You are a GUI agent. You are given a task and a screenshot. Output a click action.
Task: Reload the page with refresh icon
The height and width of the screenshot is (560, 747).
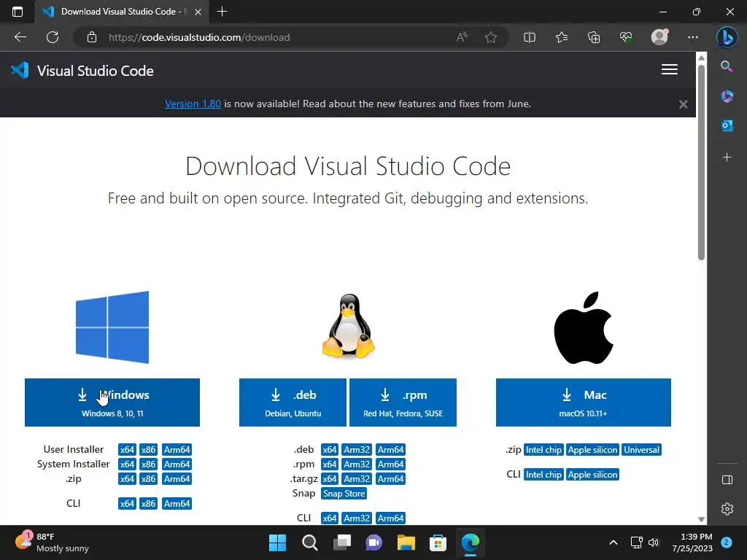tap(53, 37)
